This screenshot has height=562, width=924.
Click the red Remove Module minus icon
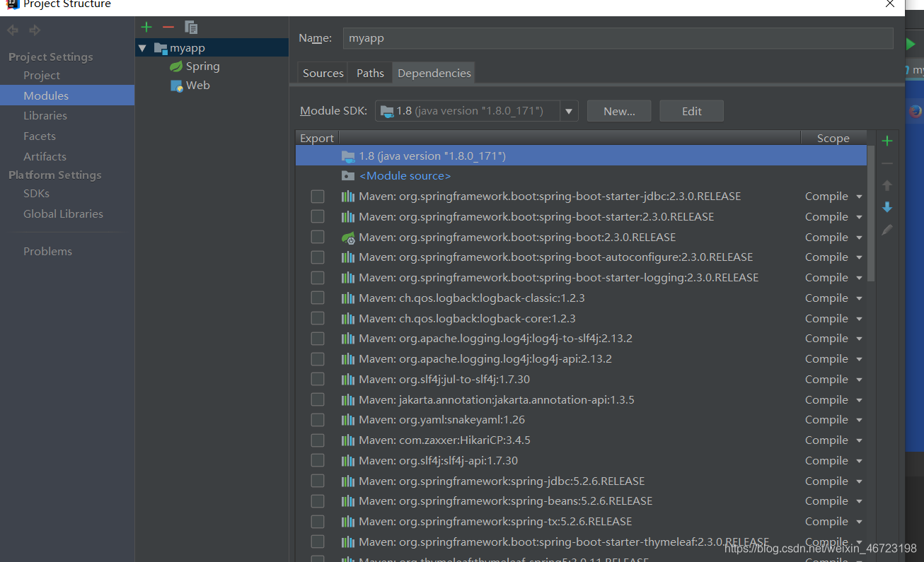(x=168, y=27)
